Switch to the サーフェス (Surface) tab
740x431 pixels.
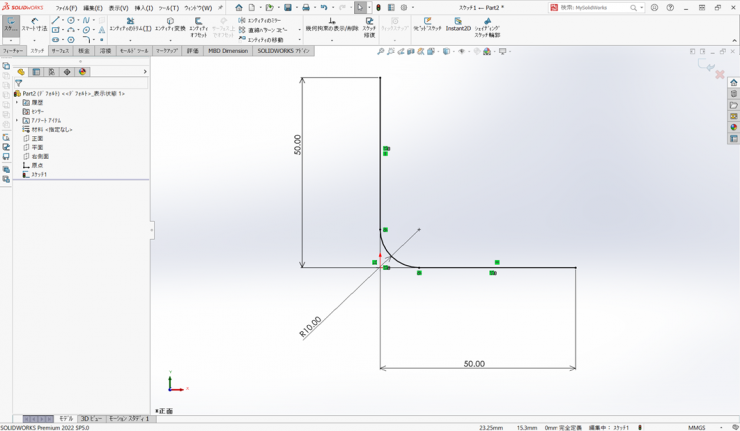coord(60,50)
